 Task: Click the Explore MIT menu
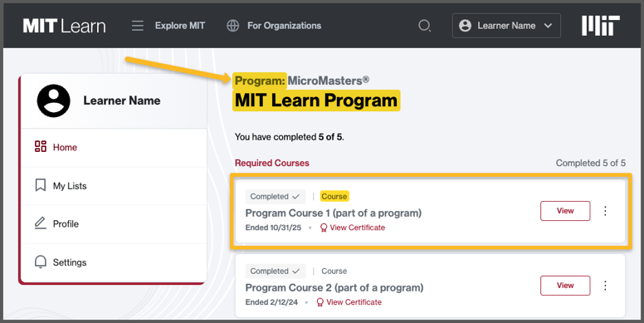point(180,26)
